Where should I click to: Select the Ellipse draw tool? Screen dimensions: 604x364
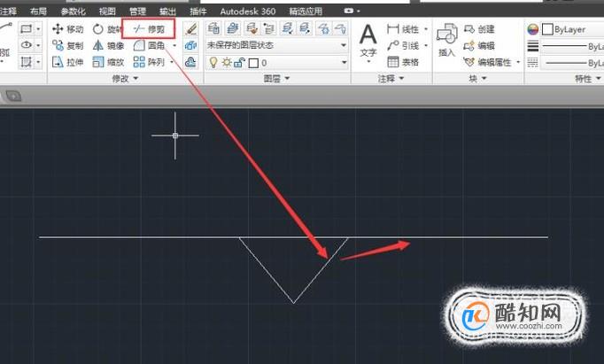pyautogui.click(x=26, y=45)
